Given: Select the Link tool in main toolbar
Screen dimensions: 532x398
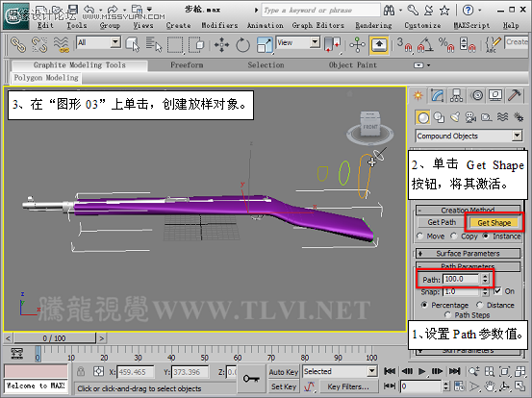Looking at the screenshot, I should click(18, 44).
